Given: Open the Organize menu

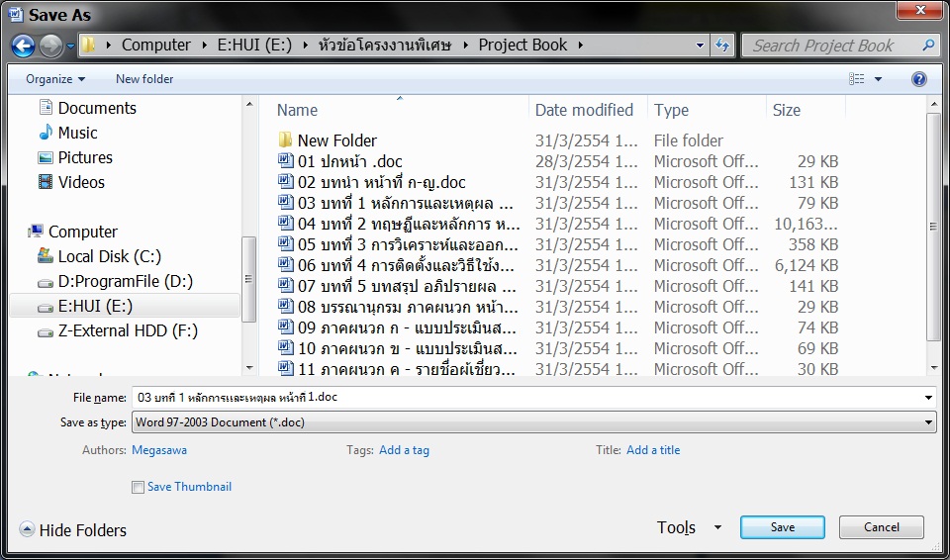Looking at the screenshot, I should tap(54, 79).
